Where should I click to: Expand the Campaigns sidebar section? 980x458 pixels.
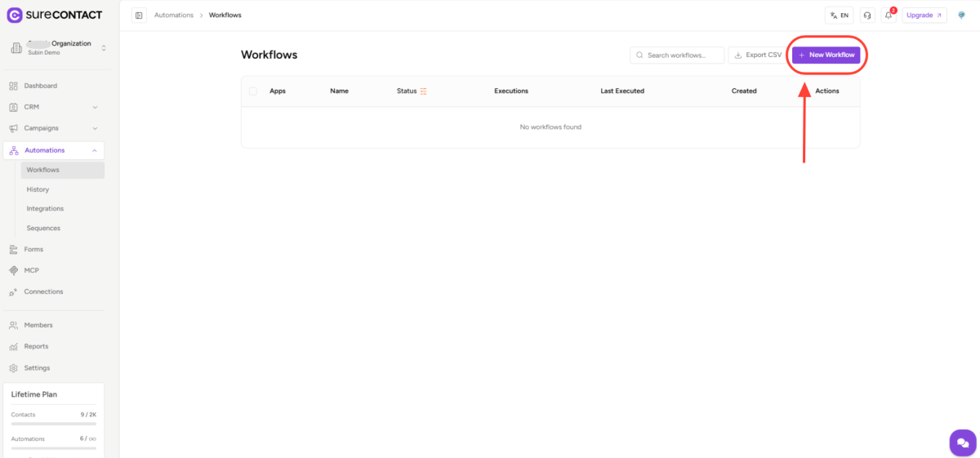click(53, 128)
